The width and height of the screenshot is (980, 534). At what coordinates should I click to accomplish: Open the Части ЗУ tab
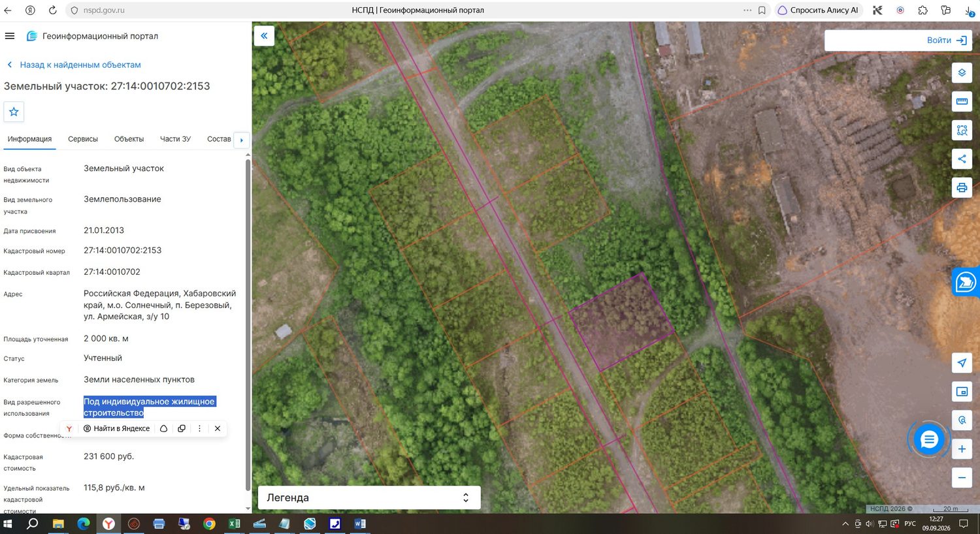tap(175, 139)
